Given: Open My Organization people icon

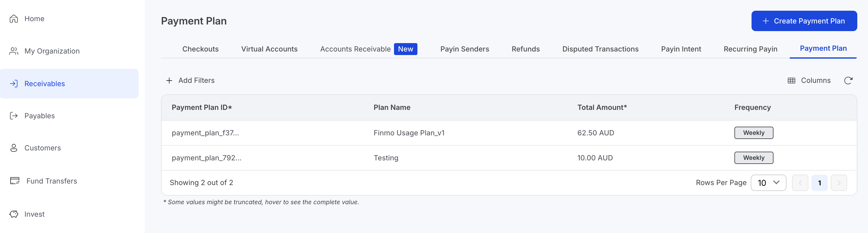Looking at the screenshot, I should (14, 51).
